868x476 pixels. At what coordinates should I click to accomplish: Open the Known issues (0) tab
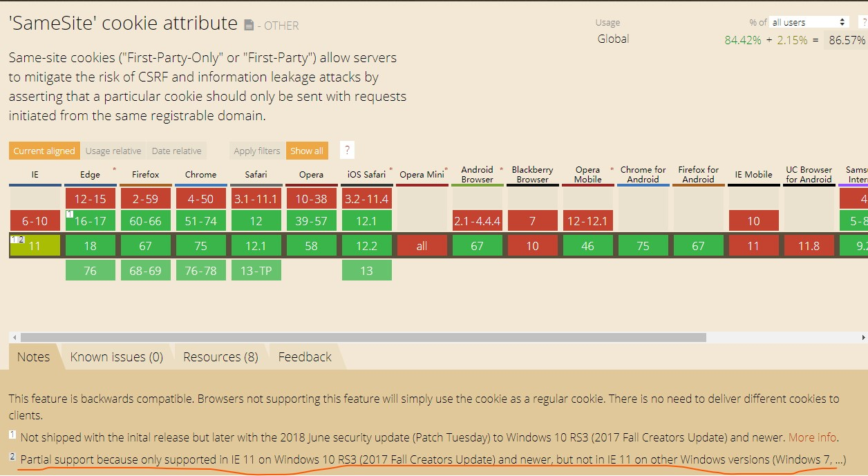[x=117, y=356]
